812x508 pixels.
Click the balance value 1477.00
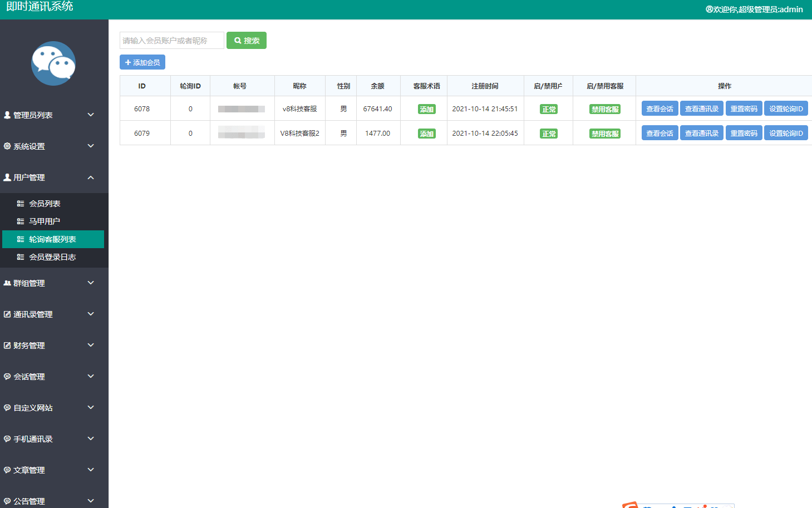pos(378,134)
